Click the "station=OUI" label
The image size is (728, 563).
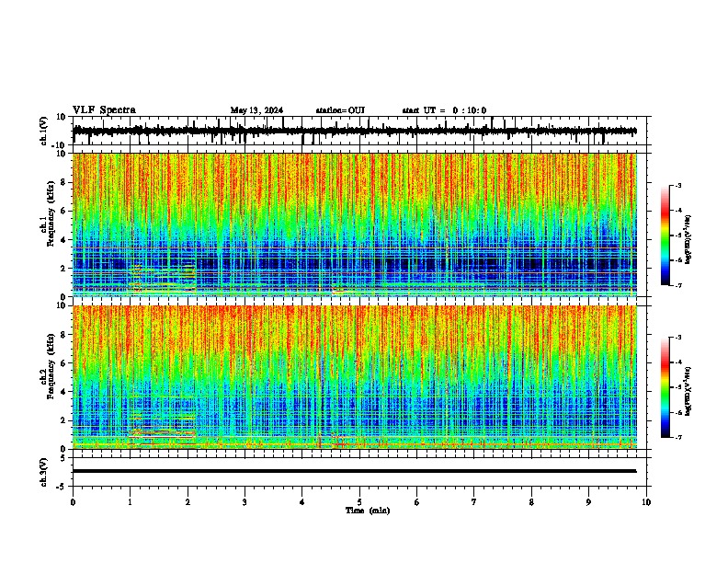coord(340,110)
